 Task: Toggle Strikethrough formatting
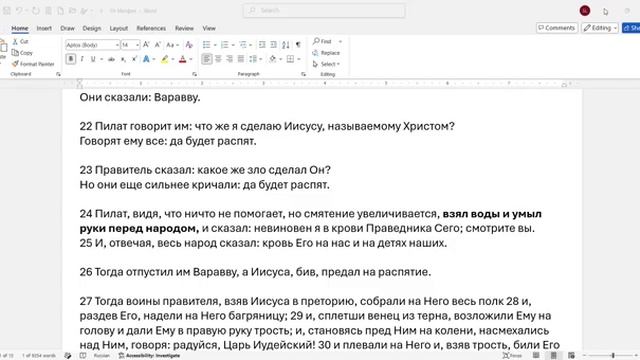111,59
